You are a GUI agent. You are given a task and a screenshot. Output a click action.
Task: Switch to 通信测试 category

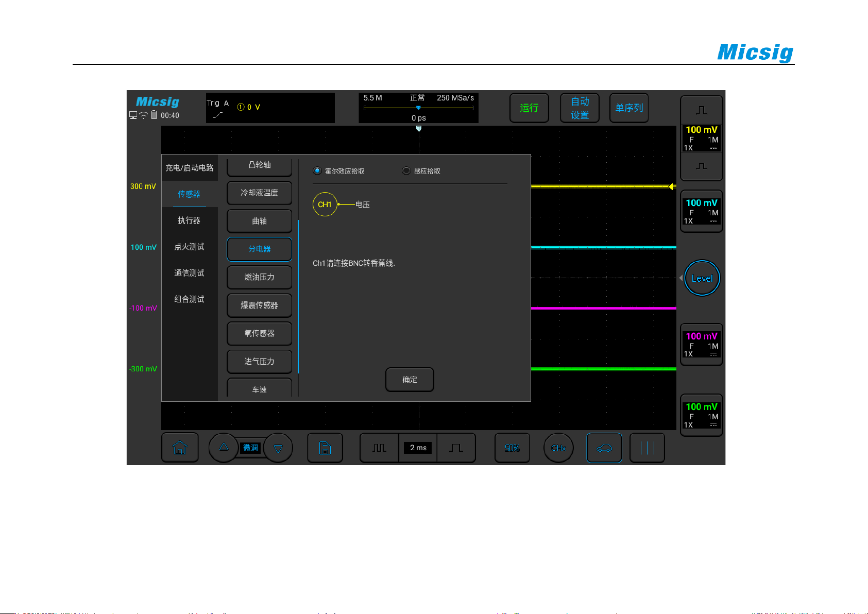point(190,273)
